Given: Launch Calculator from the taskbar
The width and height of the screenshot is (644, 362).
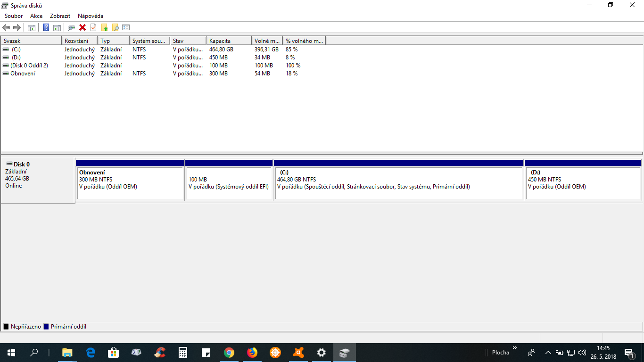Looking at the screenshot, I should pos(183,353).
